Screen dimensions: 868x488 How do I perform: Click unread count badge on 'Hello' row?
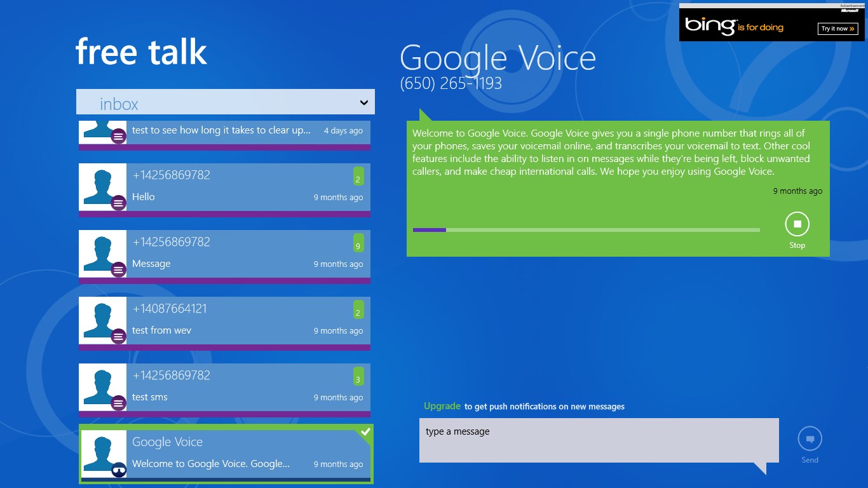[358, 176]
